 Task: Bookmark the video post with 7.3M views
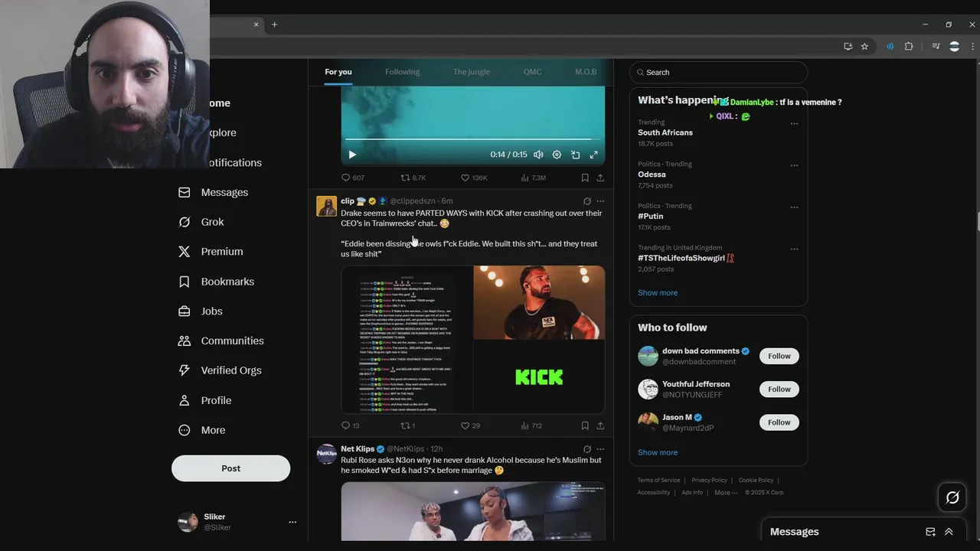[x=585, y=178]
